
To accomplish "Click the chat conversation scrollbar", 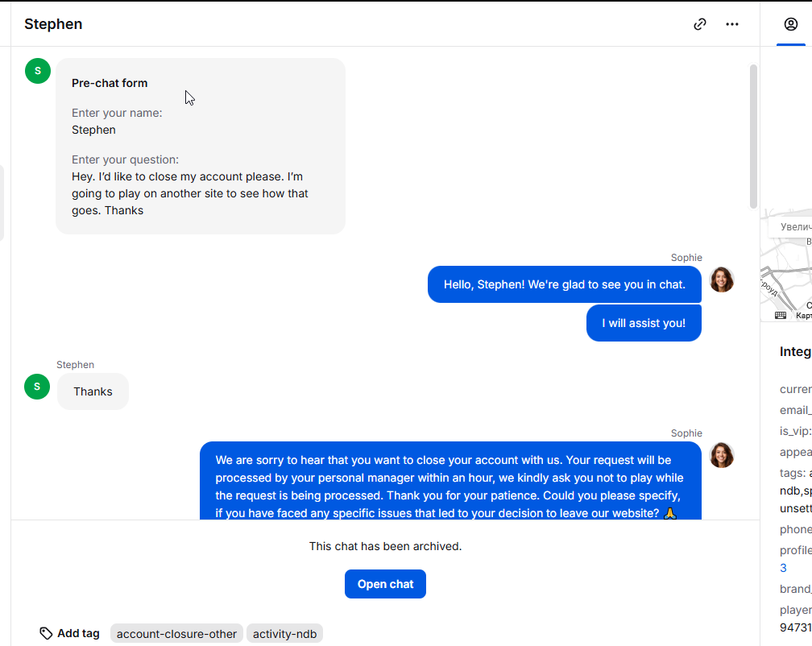I will click(x=753, y=137).
